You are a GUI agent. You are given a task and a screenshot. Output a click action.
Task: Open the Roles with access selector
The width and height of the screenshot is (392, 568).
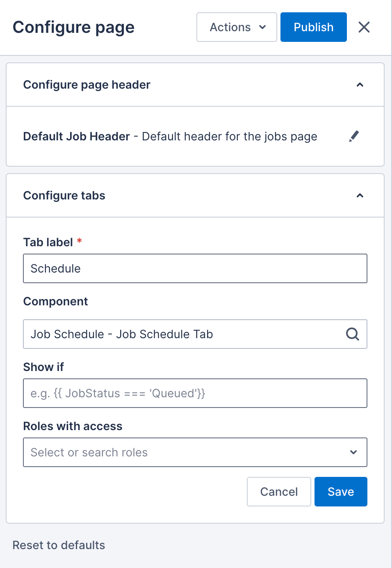tap(195, 452)
